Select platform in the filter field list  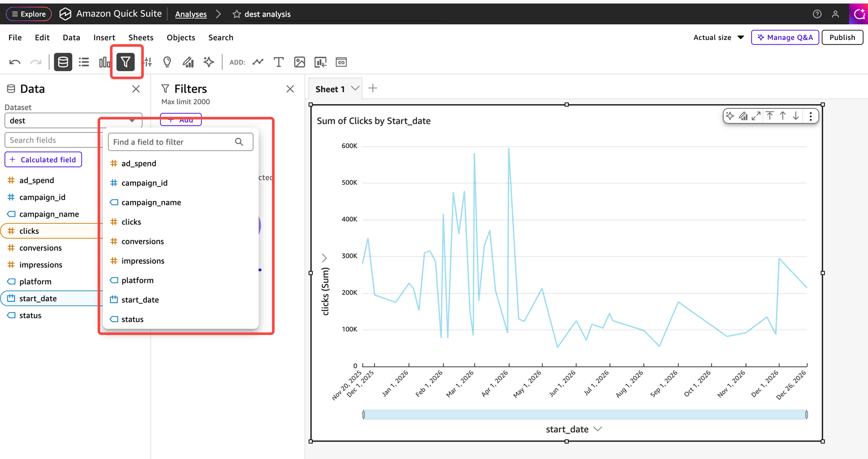[x=137, y=280]
